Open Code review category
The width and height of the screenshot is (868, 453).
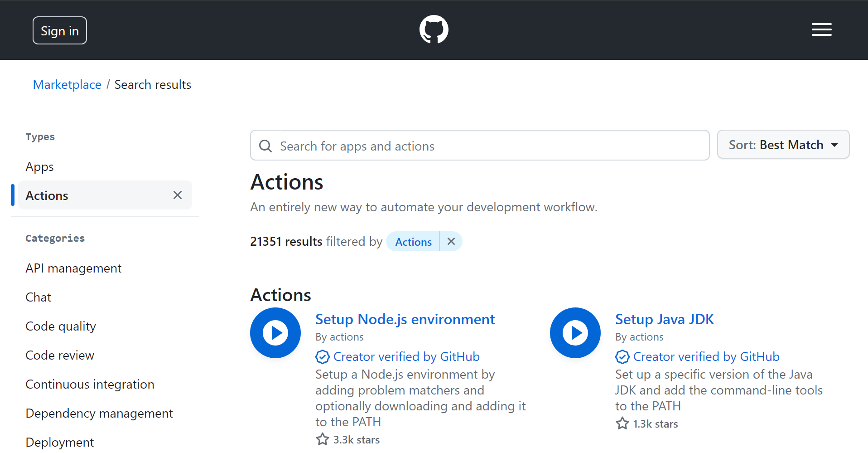point(60,356)
